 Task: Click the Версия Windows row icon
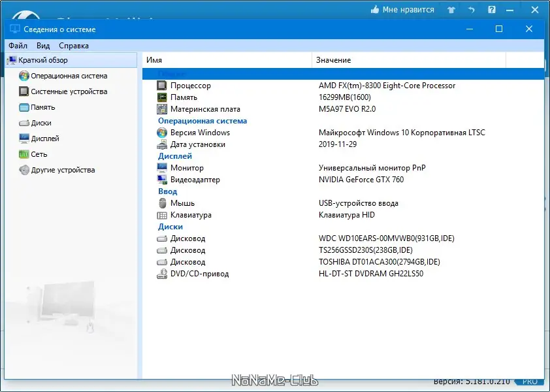pyautogui.click(x=162, y=133)
